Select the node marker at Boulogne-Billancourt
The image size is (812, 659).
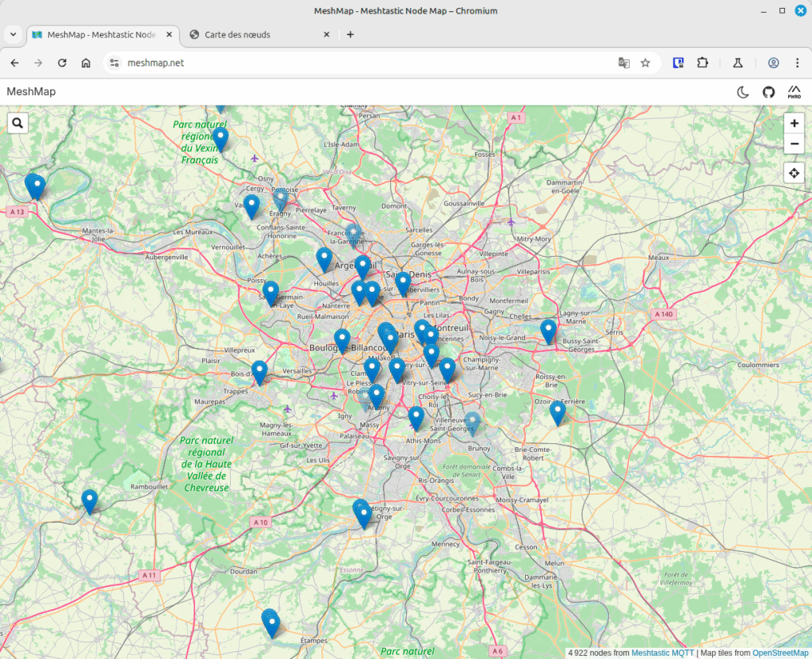click(x=342, y=340)
